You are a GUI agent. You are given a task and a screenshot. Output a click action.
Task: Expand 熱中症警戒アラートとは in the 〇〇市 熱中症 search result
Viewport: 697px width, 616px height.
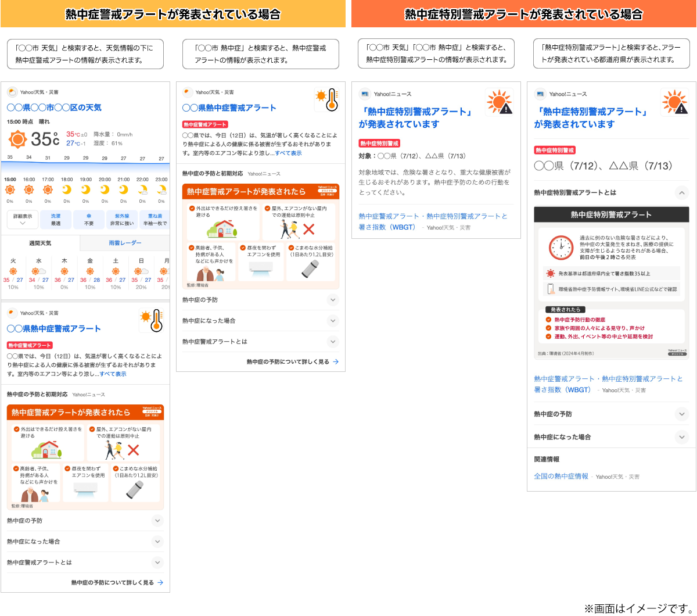tap(261, 342)
